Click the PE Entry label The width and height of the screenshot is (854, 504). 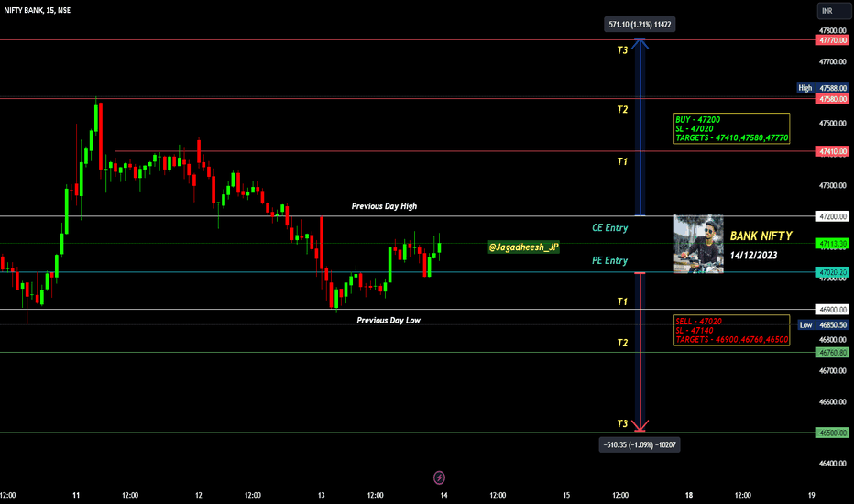tap(609, 260)
